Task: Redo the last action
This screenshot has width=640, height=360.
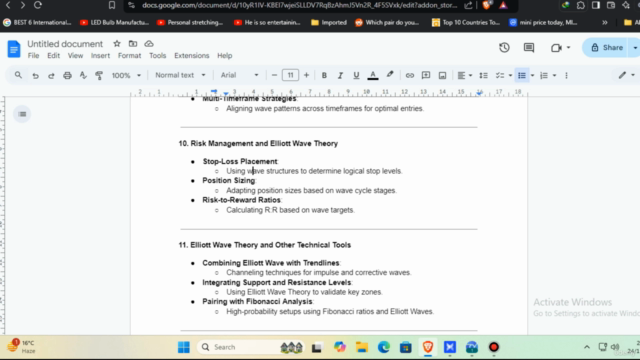Action: pos(51,76)
